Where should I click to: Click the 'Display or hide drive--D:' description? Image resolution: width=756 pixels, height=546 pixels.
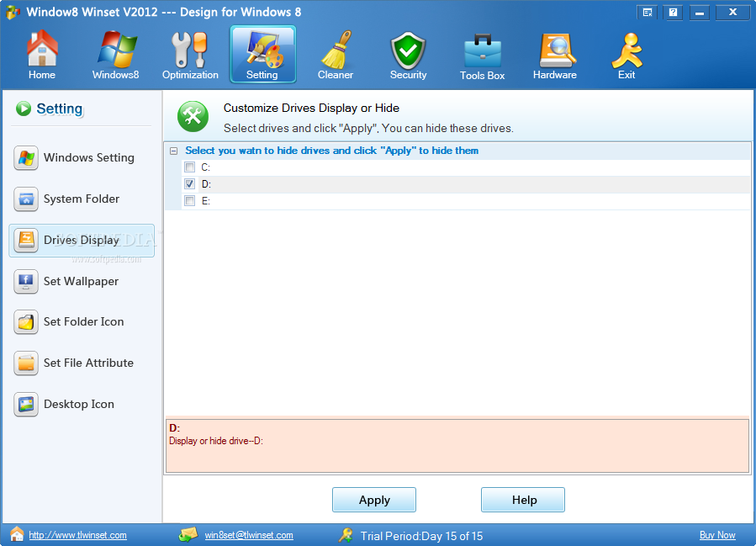(x=216, y=441)
